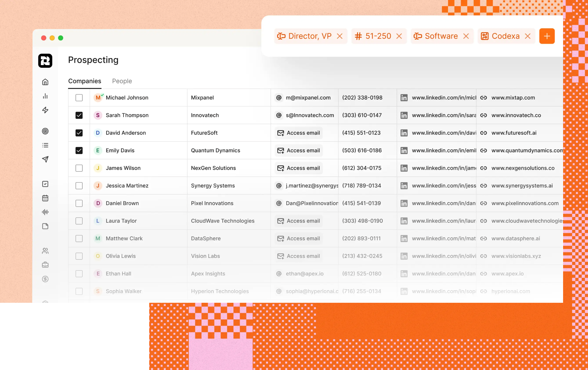Image resolution: width=588 pixels, height=370 pixels.
Task: Uncheck the Sarah Thompson row checkbox
Action: [x=79, y=115]
